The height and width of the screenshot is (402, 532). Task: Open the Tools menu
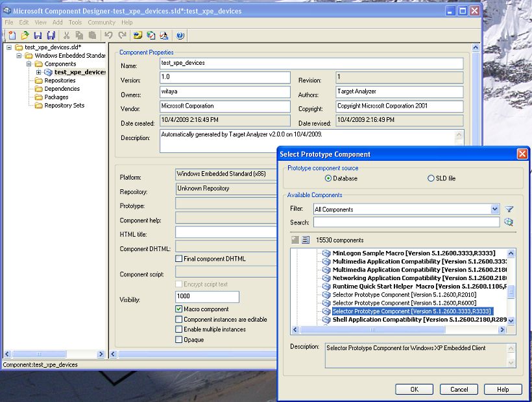(75, 22)
